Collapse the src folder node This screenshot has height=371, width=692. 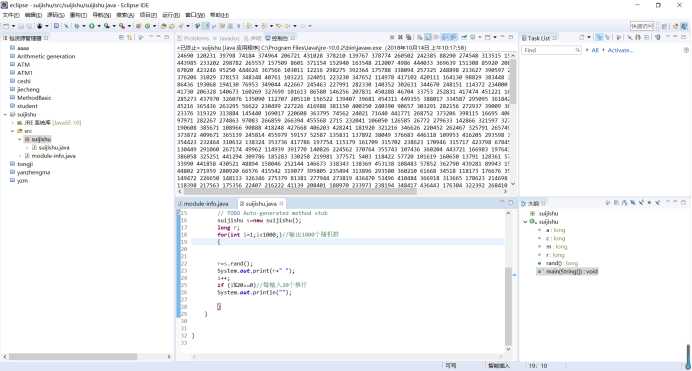(12, 131)
